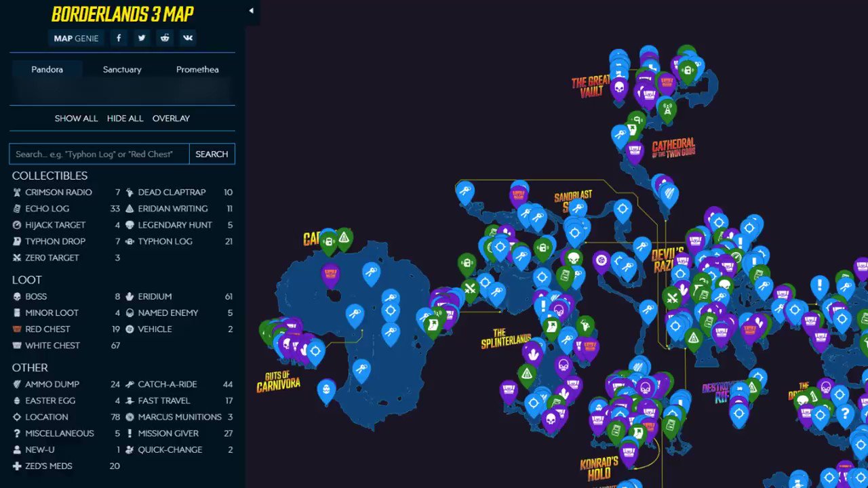Toggle Quick-Change markers
The height and width of the screenshot is (488, 868).
click(x=179, y=449)
